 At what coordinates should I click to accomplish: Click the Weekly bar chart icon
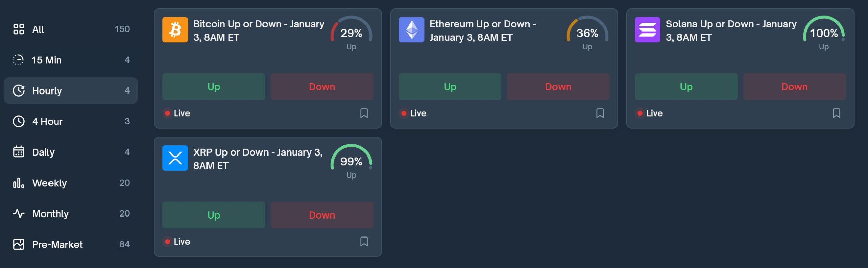pos(19,183)
